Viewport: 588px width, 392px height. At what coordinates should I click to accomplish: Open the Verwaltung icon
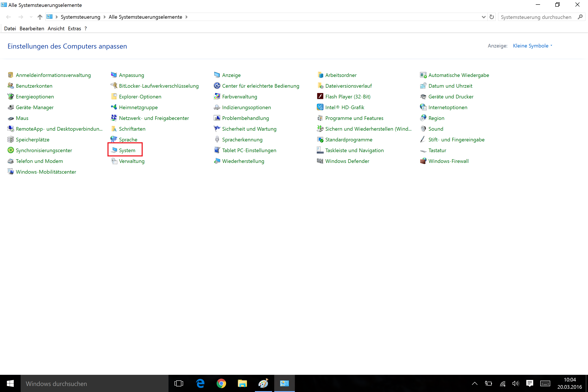click(114, 161)
